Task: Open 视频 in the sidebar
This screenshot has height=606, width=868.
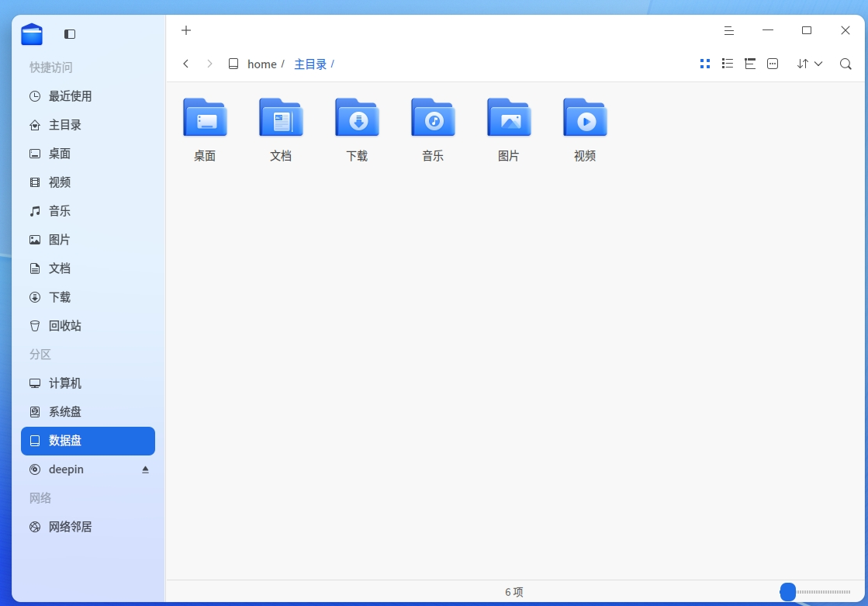Action: [88, 182]
